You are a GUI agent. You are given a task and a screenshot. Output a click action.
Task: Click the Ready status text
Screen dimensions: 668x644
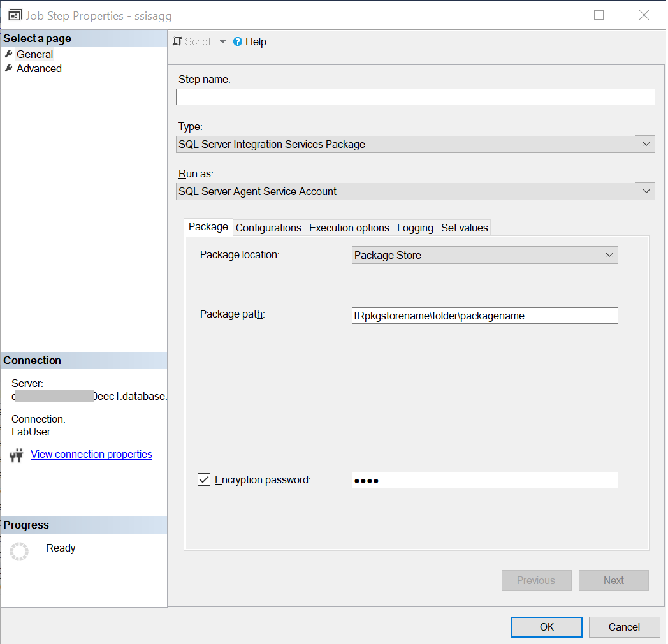click(61, 548)
